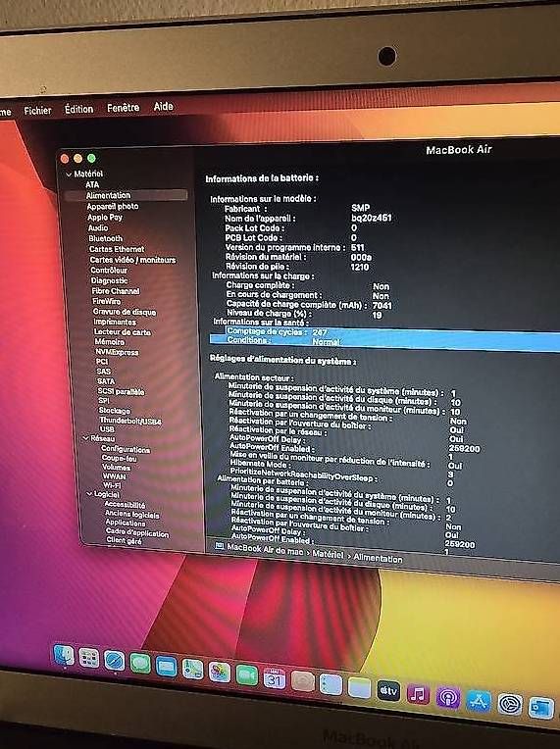Open Notes app in the Dock
560x749 pixels.
click(x=359, y=688)
